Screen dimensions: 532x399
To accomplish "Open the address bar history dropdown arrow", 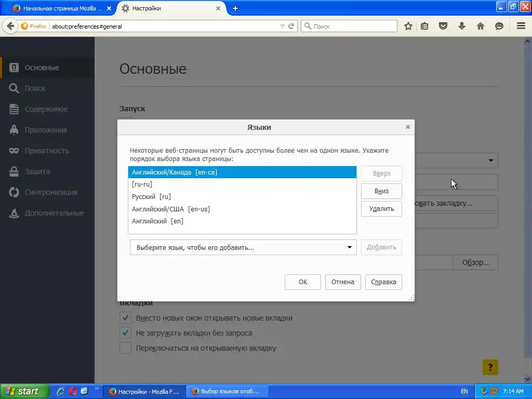I will 282,26.
